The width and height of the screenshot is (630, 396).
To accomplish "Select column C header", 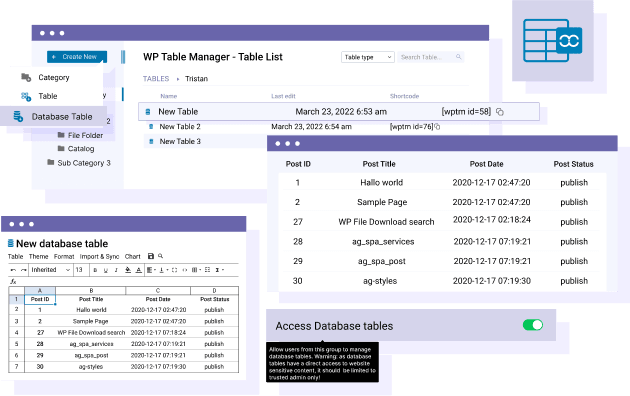I will point(158,290).
